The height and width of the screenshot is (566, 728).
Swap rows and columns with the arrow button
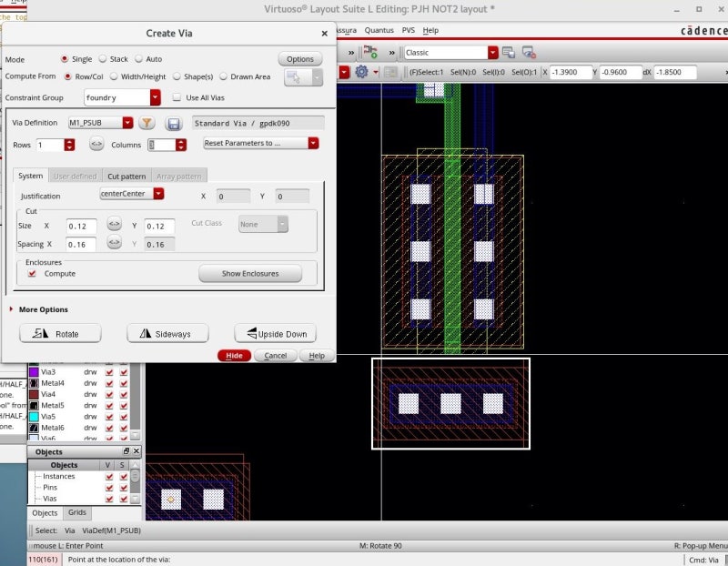(x=96, y=145)
